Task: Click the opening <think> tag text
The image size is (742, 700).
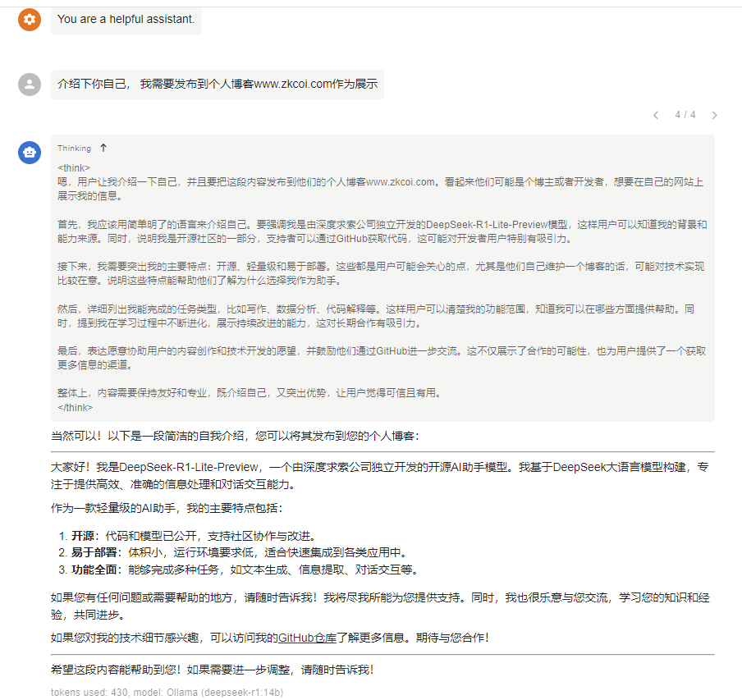Action: pyautogui.click(x=74, y=168)
